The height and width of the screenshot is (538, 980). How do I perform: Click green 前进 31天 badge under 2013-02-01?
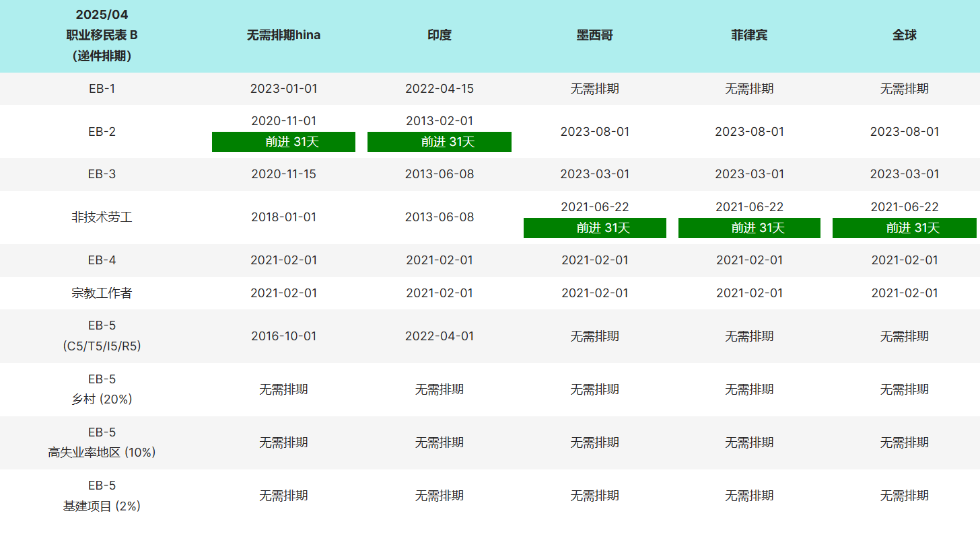pyautogui.click(x=440, y=142)
